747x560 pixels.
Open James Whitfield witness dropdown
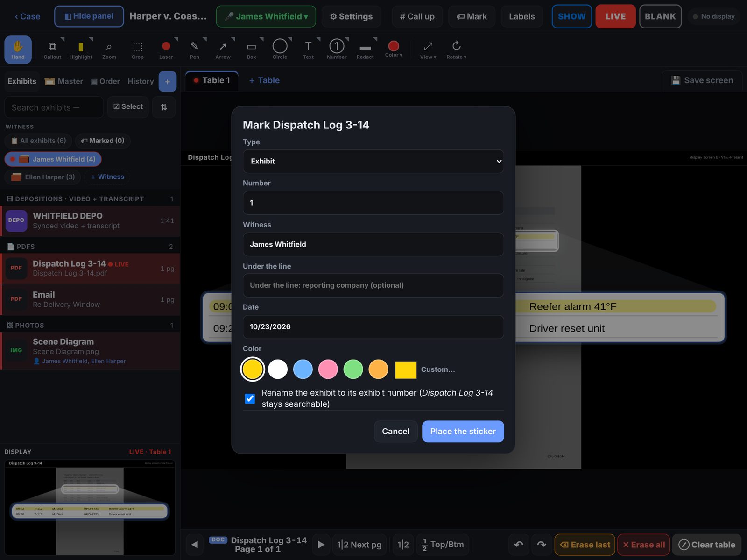[266, 16]
